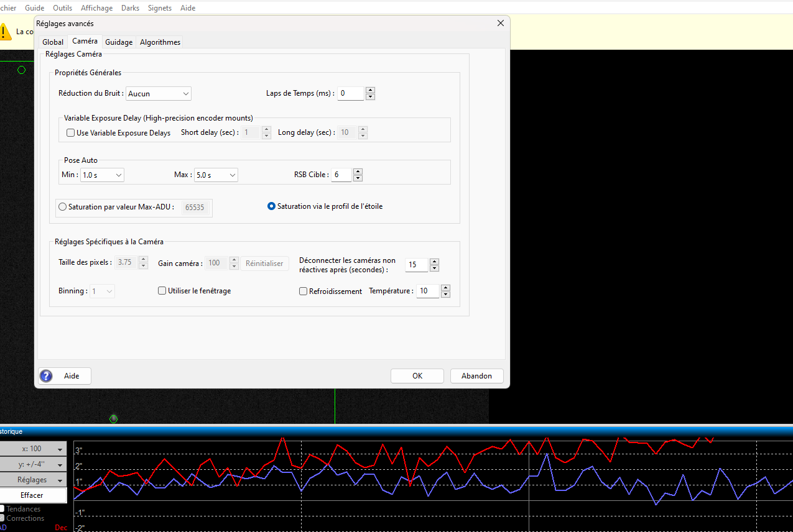Select Saturation via le profil de l'étoile
The width and height of the screenshot is (793, 532).
pos(271,206)
